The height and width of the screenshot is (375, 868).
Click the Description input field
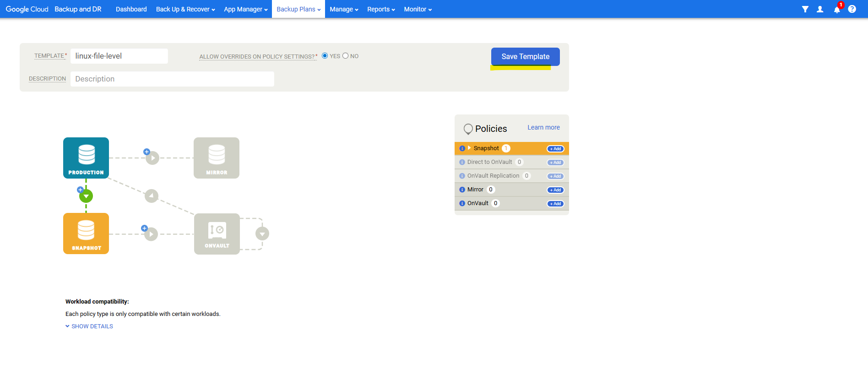tap(172, 79)
